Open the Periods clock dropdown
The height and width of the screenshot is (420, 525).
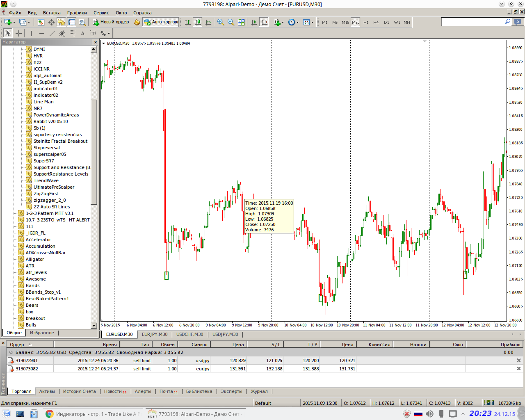pos(293,22)
